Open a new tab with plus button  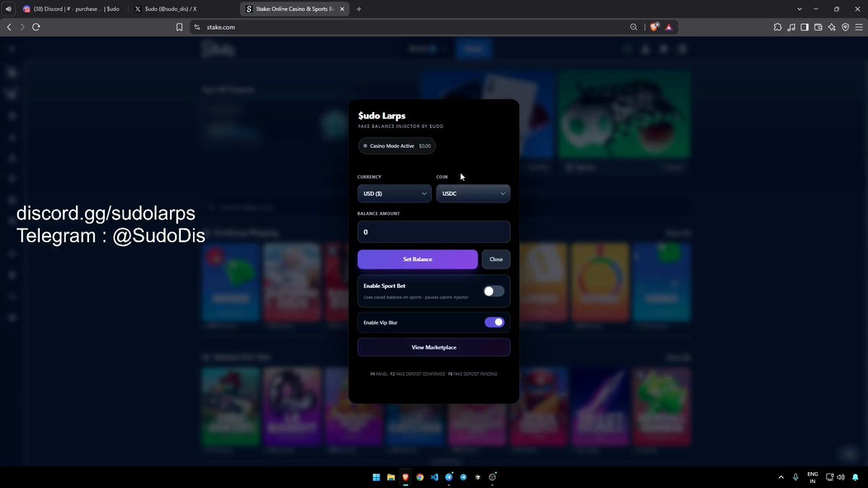[359, 9]
